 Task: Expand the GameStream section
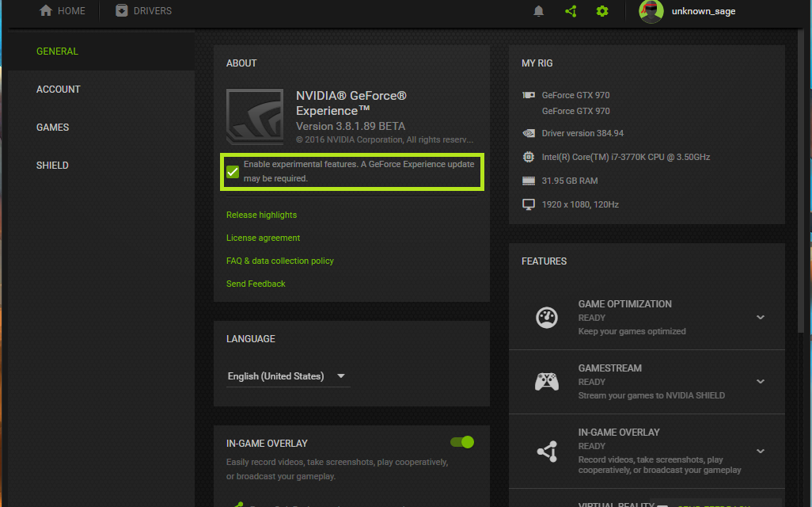(x=761, y=381)
